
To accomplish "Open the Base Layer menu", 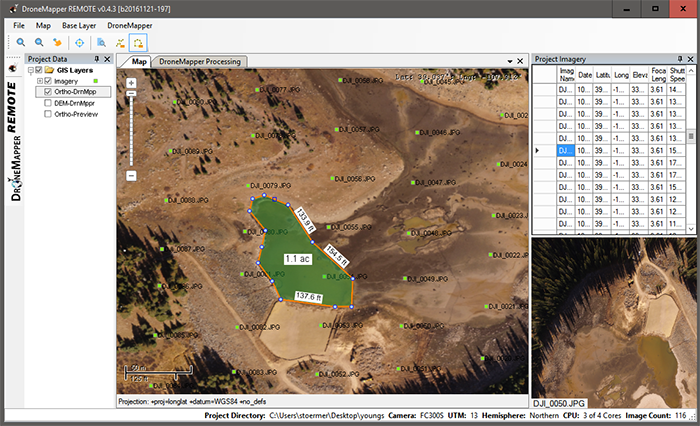I will [x=79, y=24].
